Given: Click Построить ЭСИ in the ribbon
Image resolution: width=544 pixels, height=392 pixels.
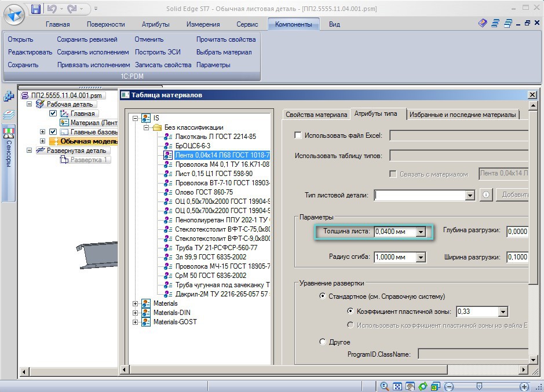Looking at the screenshot, I should click(158, 52).
